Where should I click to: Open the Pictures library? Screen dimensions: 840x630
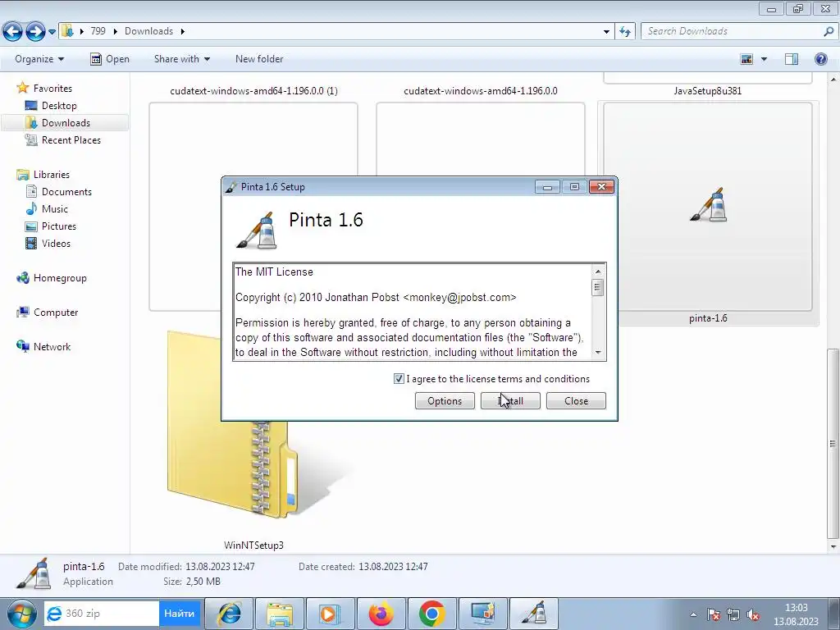point(59,226)
